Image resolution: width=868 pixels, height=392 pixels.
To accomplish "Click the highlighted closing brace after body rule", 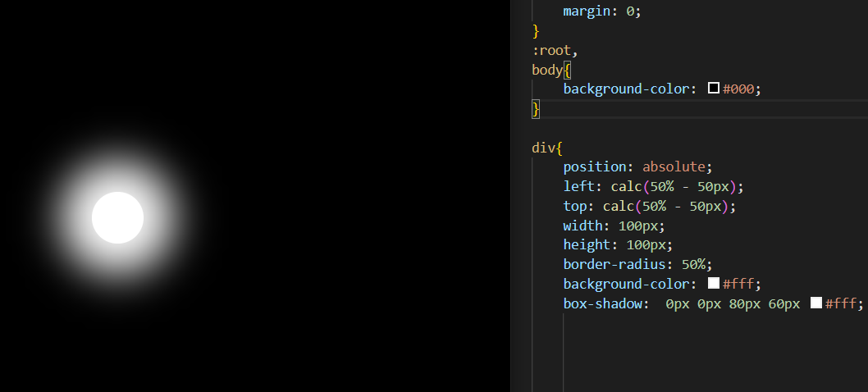I will [535, 109].
